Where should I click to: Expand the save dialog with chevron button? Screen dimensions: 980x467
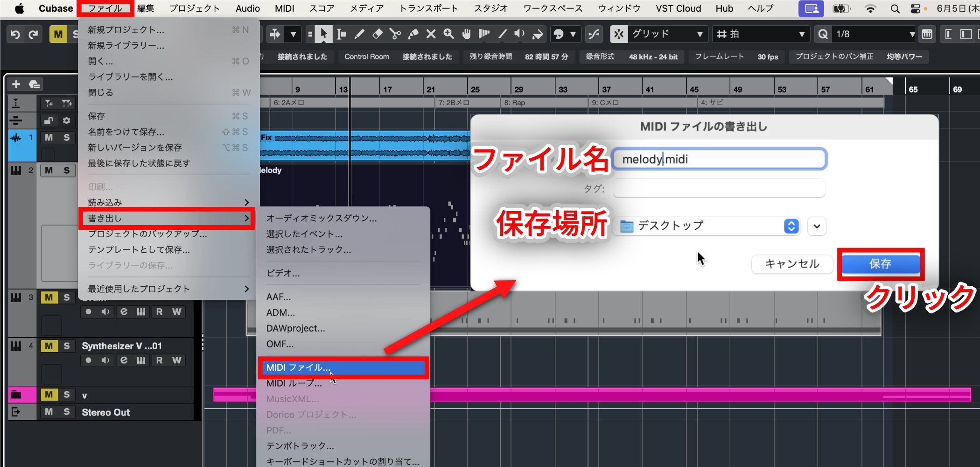[817, 226]
